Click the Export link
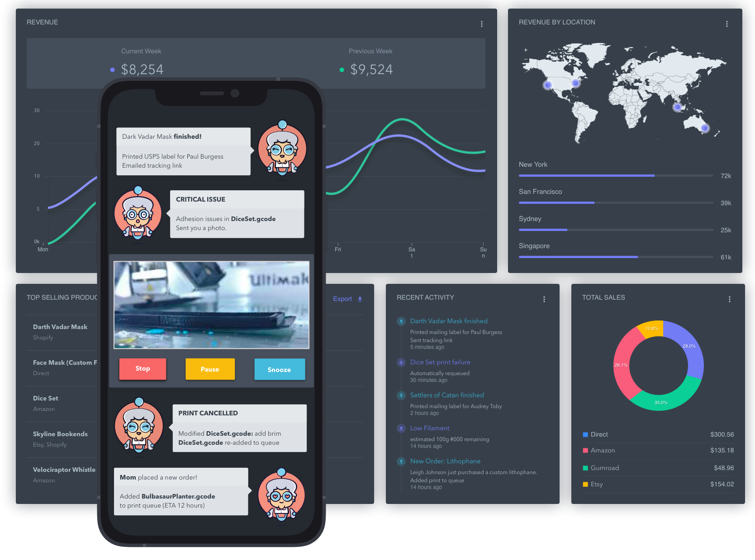755x560 pixels. (x=342, y=299)
